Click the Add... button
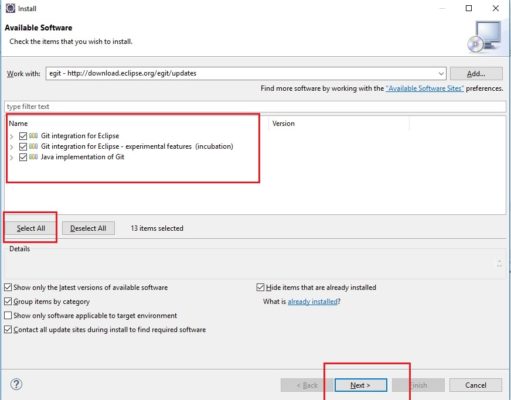Image resolution: width=511 pixels, height=400 pixels. tap(476, 74)
